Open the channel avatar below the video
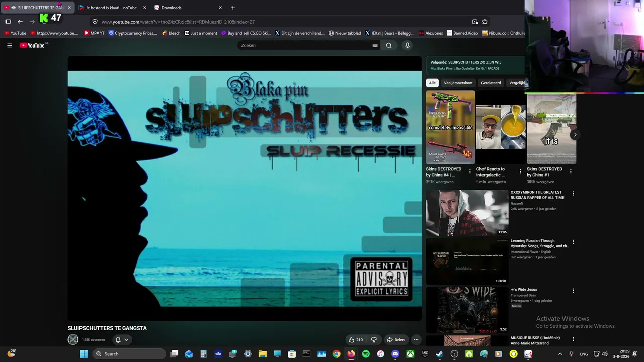Viewport: 644px width, 362px height. coord(73,340)
